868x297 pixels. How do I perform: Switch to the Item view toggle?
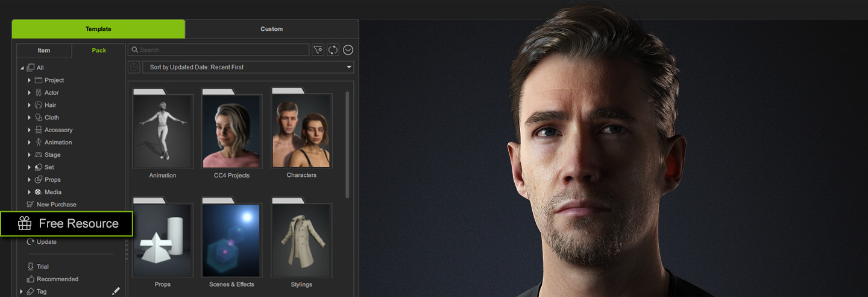tap(44, 51)
